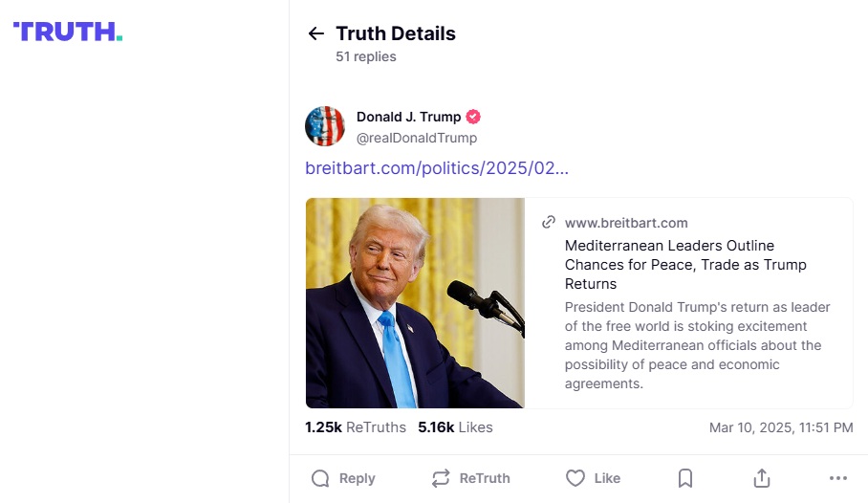Click the Reply speech bubble icon
868x503 pixels.
[321, 478]
